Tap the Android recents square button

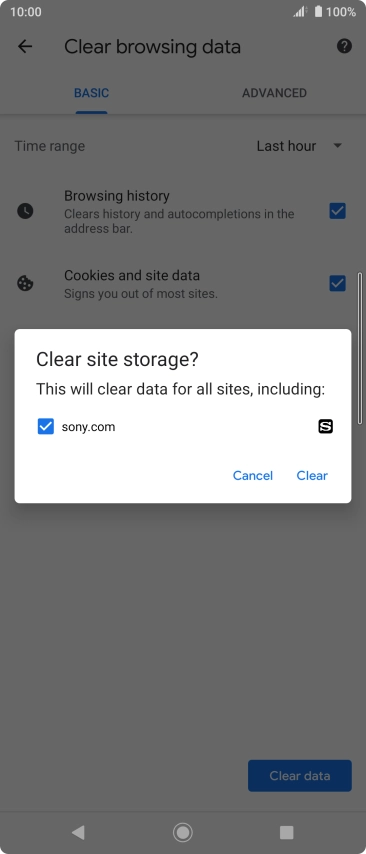click(x=286, y=832)
